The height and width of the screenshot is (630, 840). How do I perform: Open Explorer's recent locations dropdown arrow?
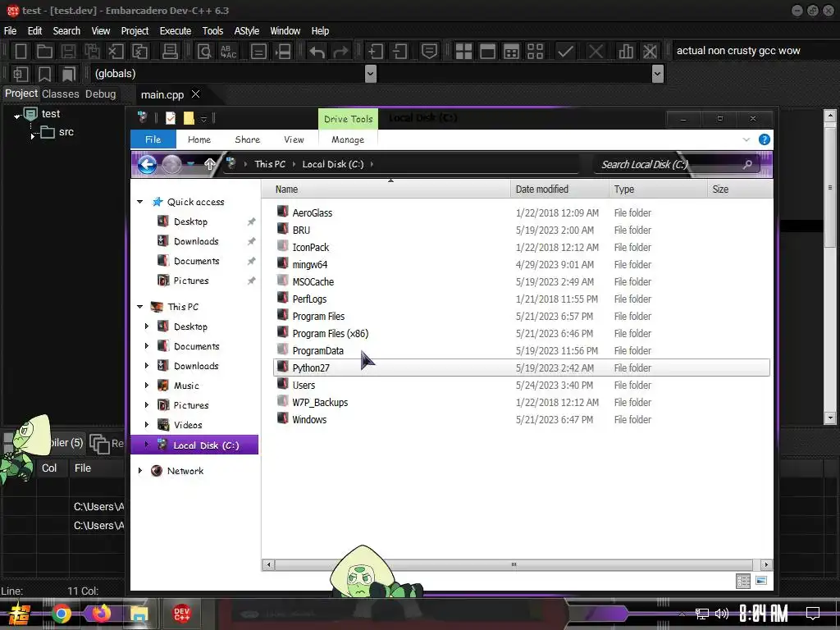coord(190,164)
